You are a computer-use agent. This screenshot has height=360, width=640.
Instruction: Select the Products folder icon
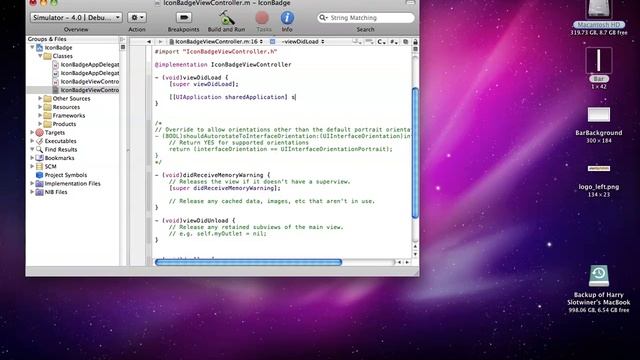pos(47,124)
